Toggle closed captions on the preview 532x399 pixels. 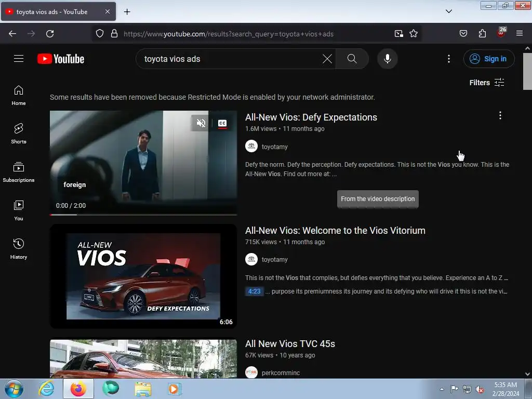click(222, 123)
